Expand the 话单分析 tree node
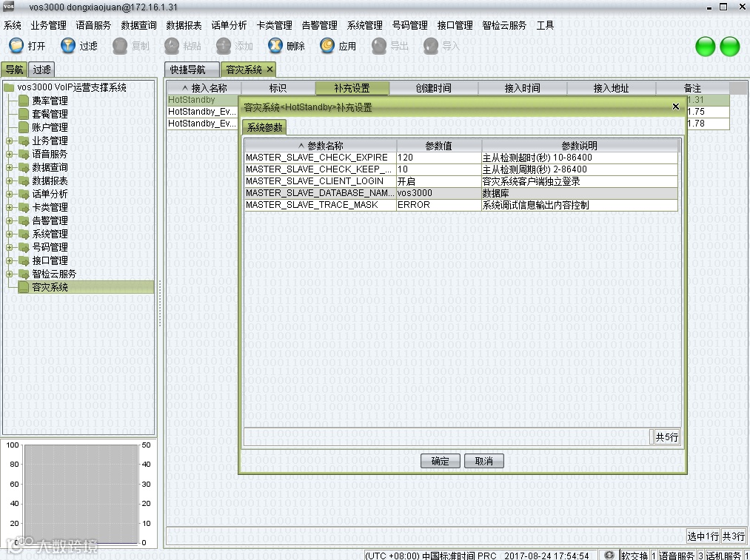 pyautogui.click(x=9, y=194)
